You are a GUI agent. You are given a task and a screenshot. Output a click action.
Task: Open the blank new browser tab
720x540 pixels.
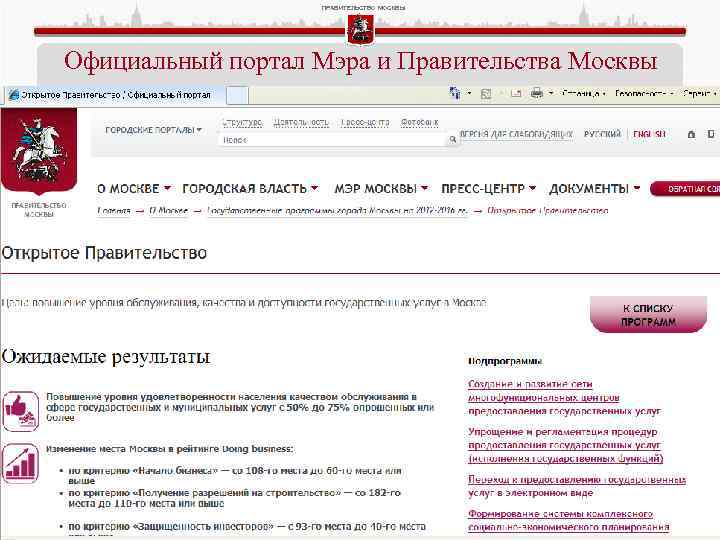click(x=237, y=96)
